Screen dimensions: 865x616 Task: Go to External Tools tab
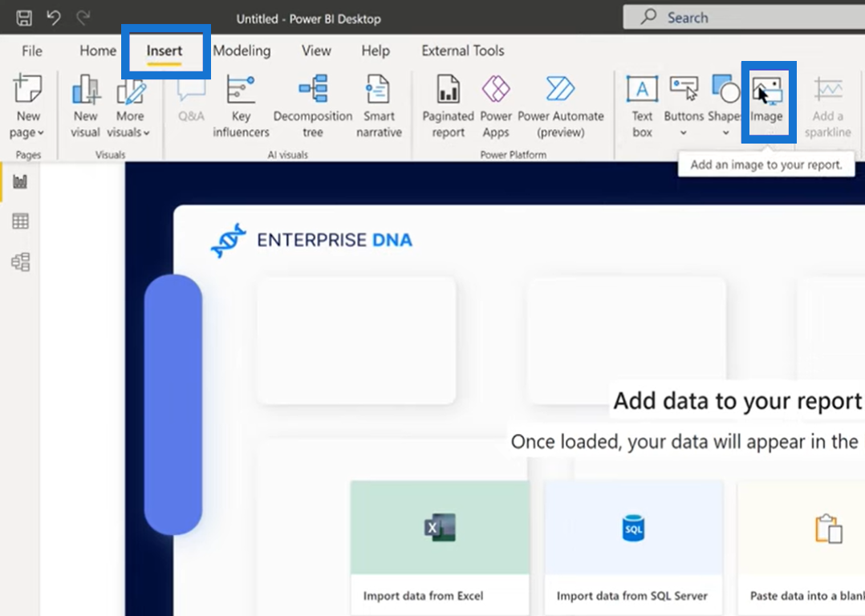tap(463, 51)
